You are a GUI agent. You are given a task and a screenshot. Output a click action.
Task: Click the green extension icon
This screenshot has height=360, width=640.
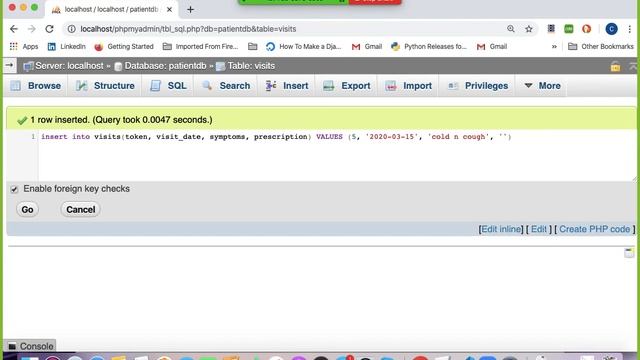click(569, 29)
